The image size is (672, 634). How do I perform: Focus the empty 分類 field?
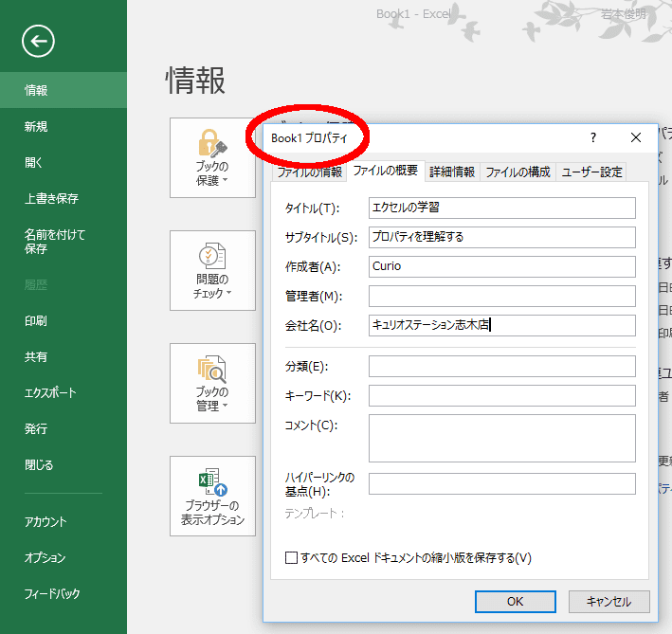coord(501,366)
